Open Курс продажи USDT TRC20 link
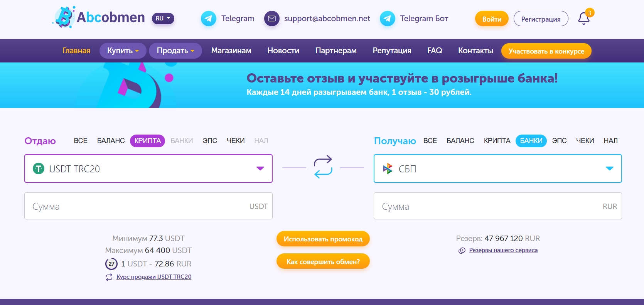 154,277
